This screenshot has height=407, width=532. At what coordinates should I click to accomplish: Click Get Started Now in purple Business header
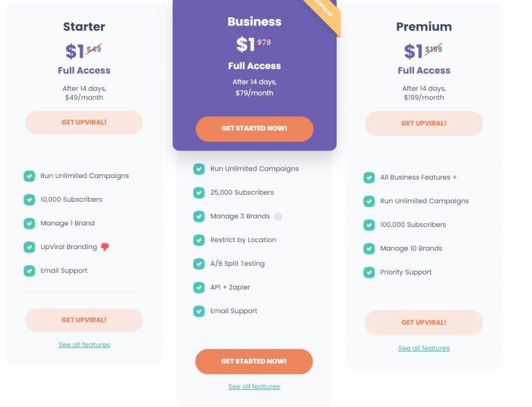click(x=255, y=129)
